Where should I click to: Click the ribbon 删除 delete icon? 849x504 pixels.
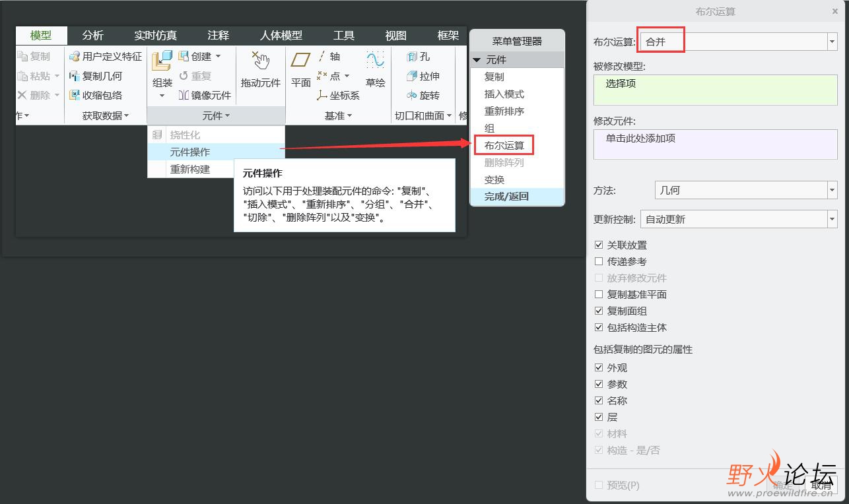click(22, 95)
